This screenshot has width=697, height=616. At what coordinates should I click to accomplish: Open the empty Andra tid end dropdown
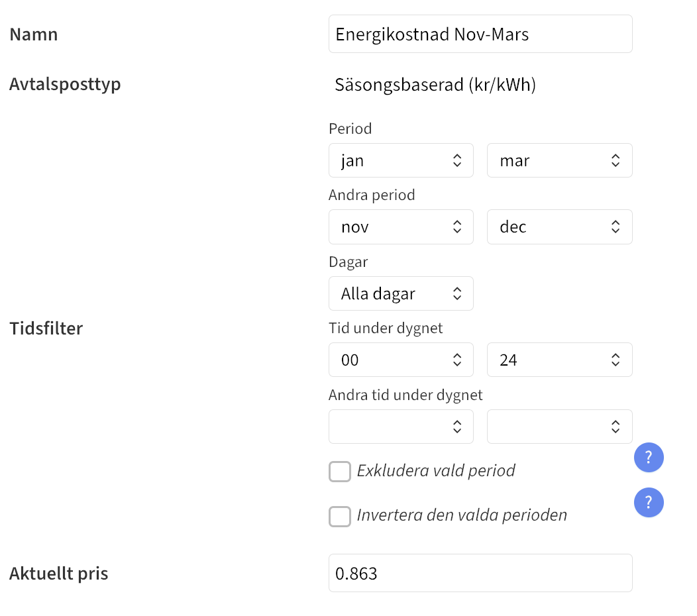(559, 427)
